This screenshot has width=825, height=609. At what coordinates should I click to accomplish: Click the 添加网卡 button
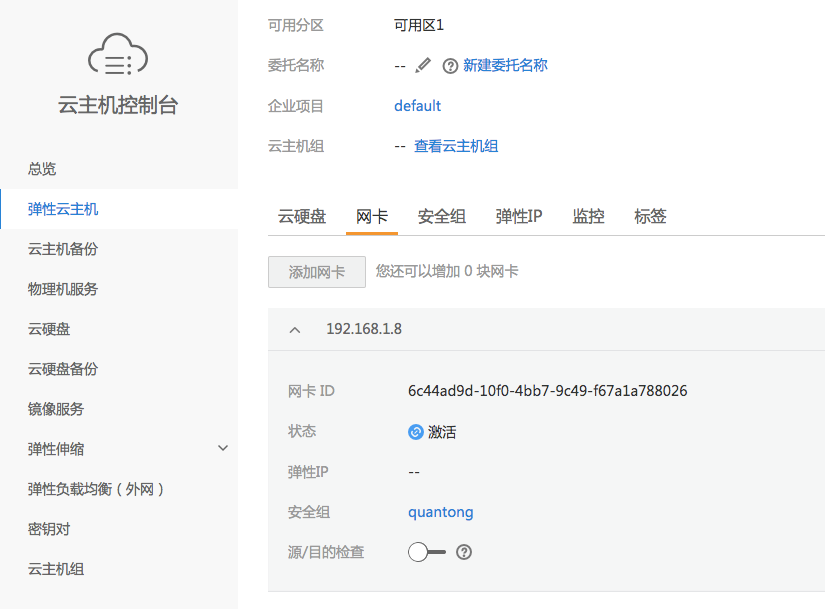click(317, 272)
